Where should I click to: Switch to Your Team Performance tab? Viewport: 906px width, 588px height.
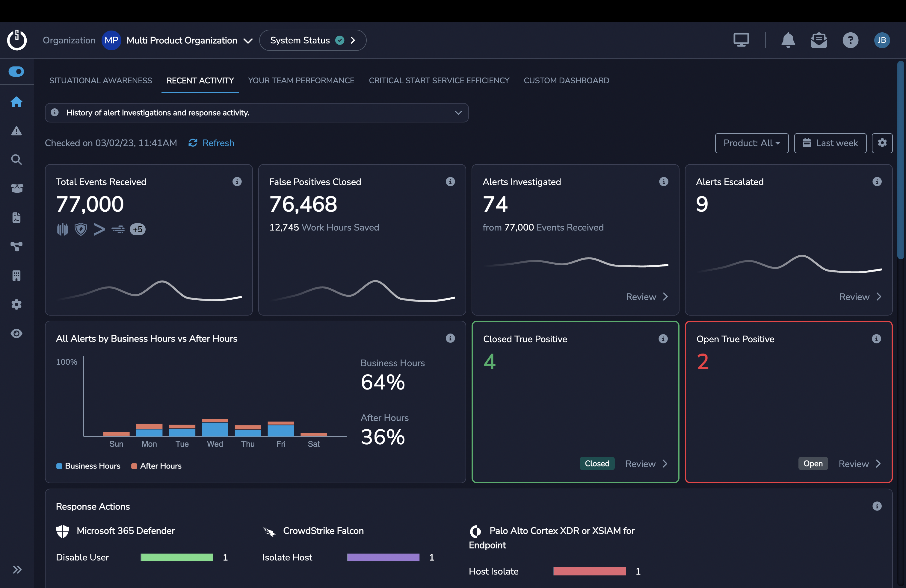301,80
